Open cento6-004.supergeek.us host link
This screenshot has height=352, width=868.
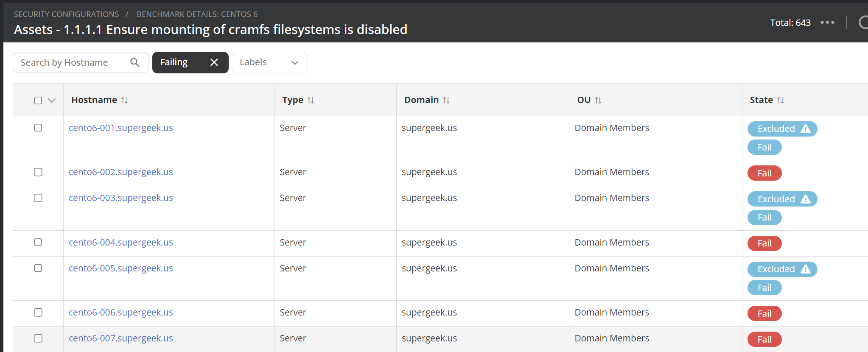(x=121, y=242)
